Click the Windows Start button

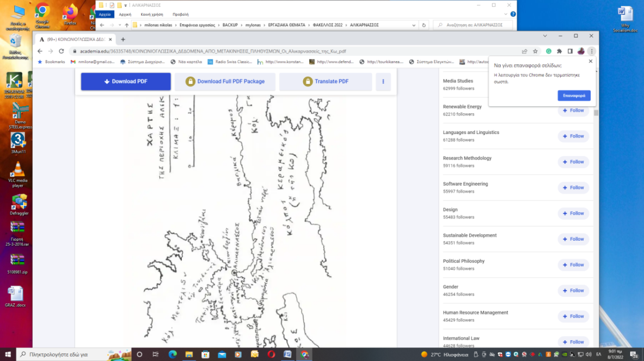coord(8,354)
